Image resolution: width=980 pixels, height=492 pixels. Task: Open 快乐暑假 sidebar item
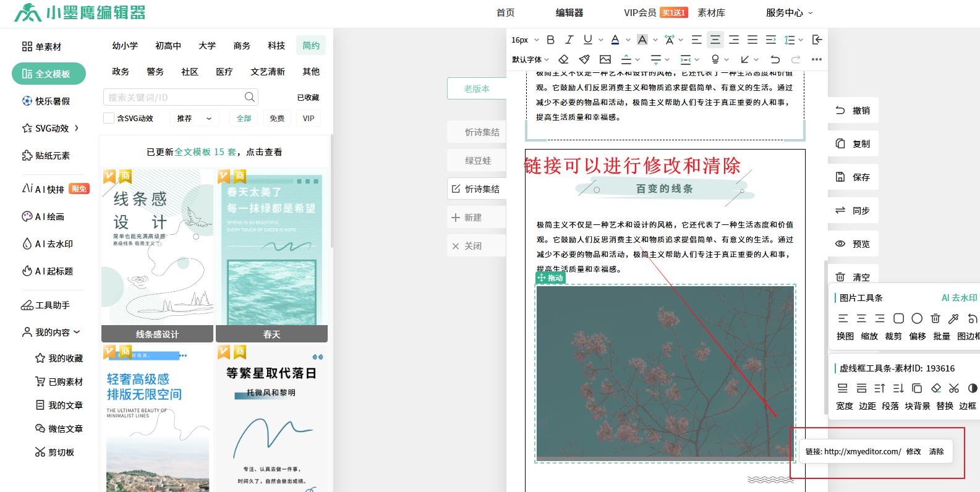tap(46, 101)
